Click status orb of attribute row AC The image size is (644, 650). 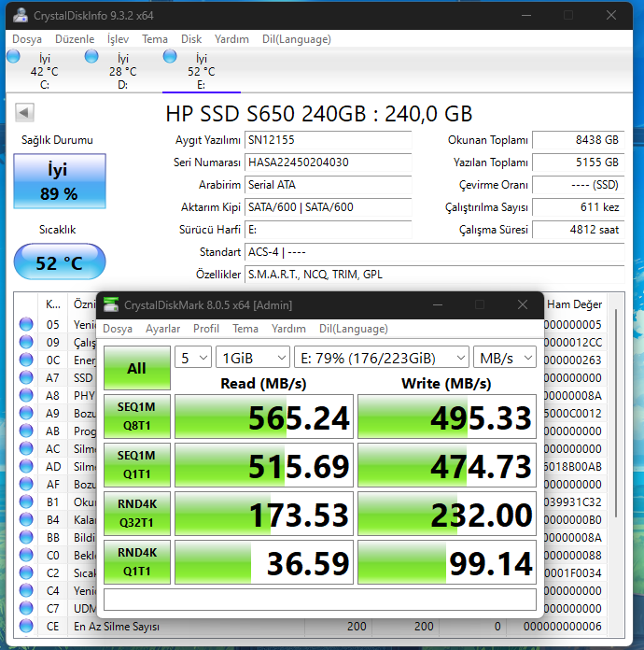point(26,448)
